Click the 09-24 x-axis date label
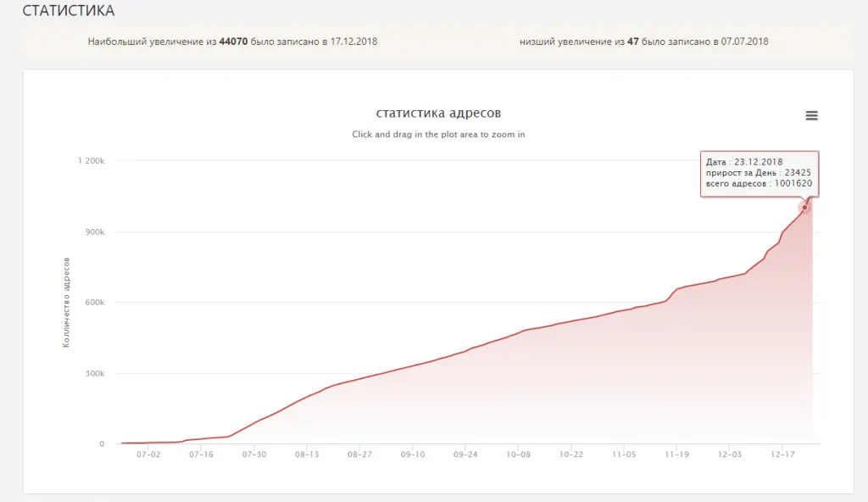The image size is (868, 502). [465, 455]
